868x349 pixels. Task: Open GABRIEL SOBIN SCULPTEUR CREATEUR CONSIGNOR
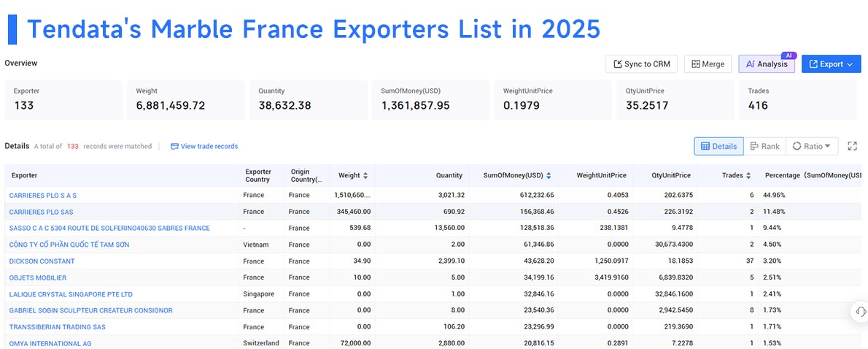(90, 311)
